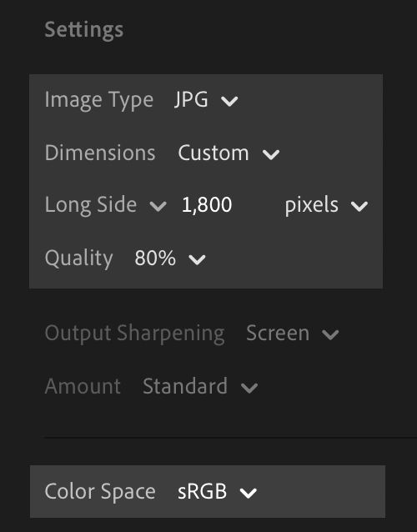
Task: Expand the Long Side selector
Action: click(x=106, y=205)
